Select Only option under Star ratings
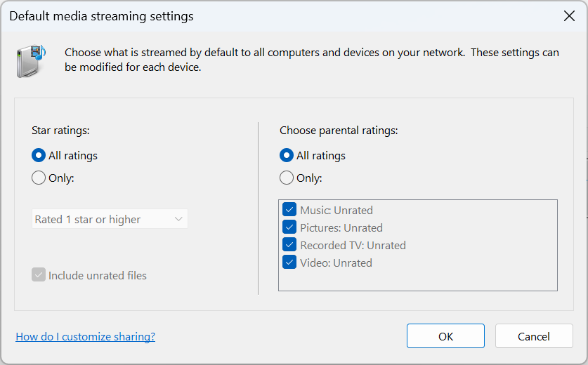The height and width of the screenshot is (365, 588). coord(39,178)
